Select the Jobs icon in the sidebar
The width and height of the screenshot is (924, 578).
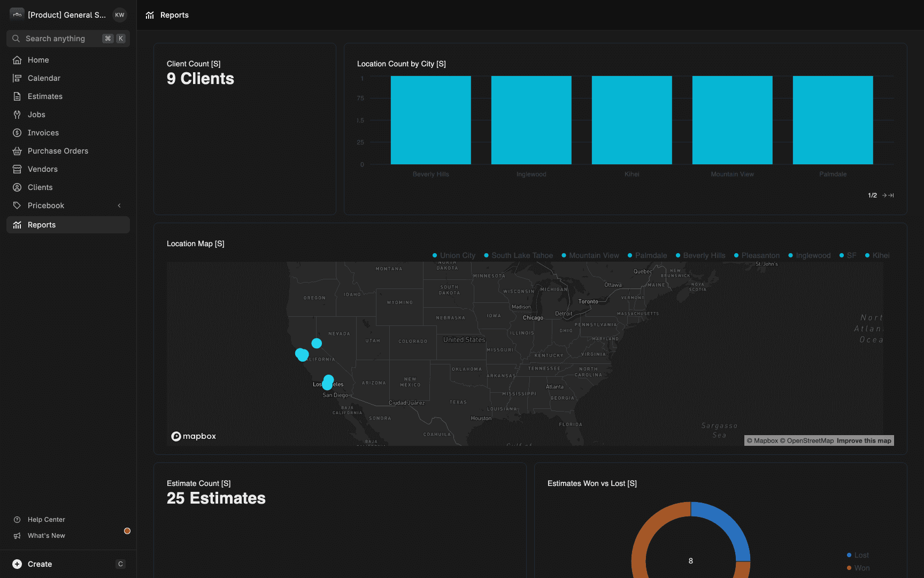[x=17, y=115]
